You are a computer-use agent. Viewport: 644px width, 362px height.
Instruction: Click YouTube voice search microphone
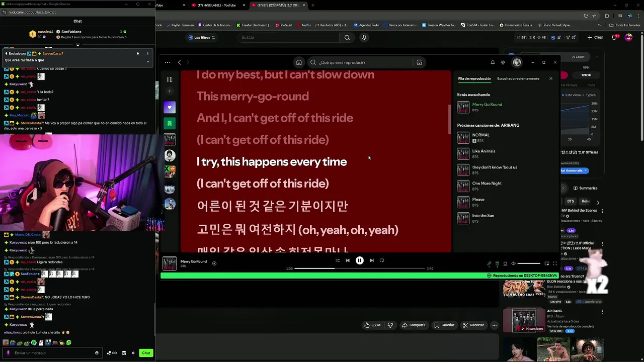click(364, 37)
